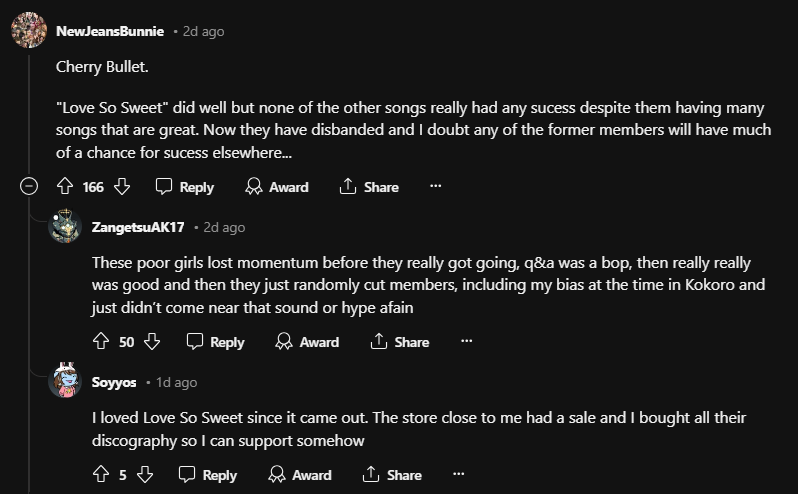Downvote Soyyos's reply
Viewport: 798px width, 494px height.
pyautogui.click(x=144, y=475)
